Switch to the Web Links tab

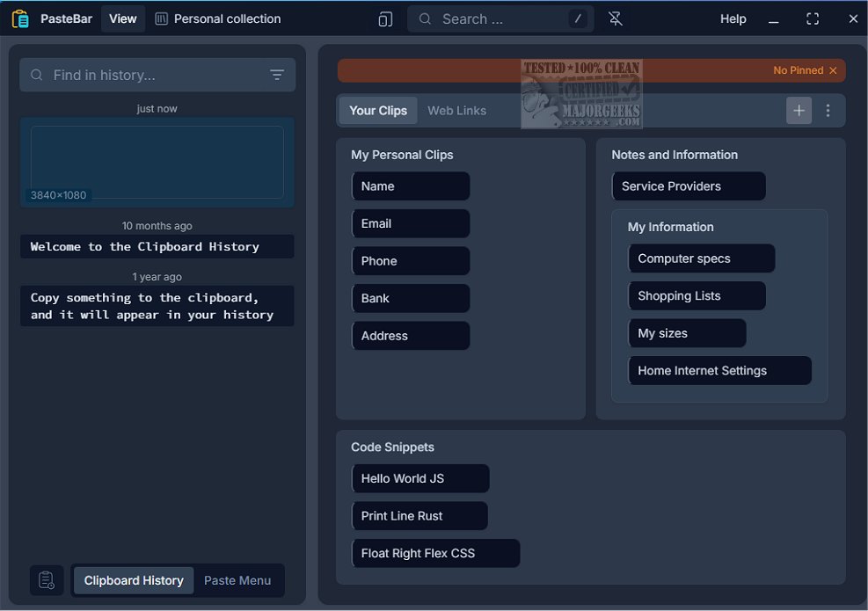pyautogui.click(x=456, y=111)
